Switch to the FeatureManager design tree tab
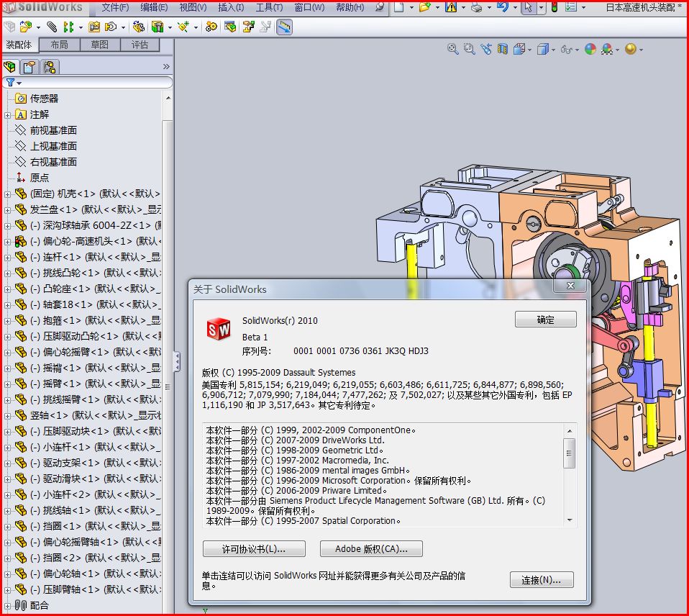 pos(9,67)
